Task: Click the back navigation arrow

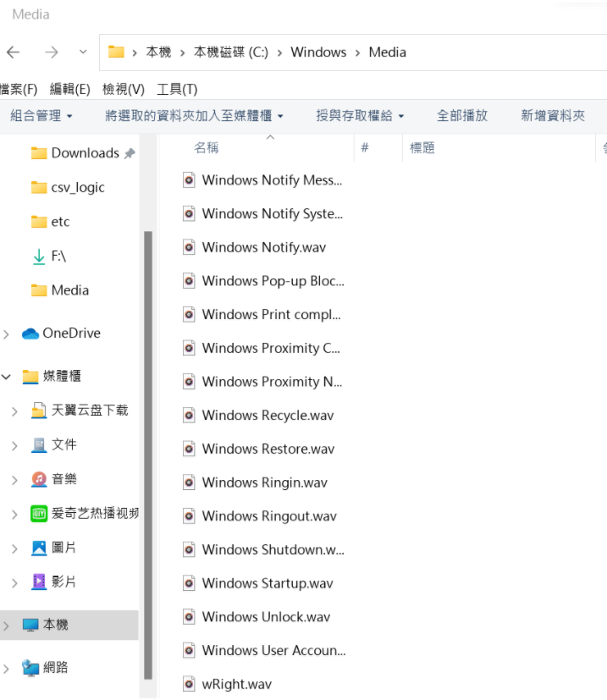Action: (x=13, y=52)
